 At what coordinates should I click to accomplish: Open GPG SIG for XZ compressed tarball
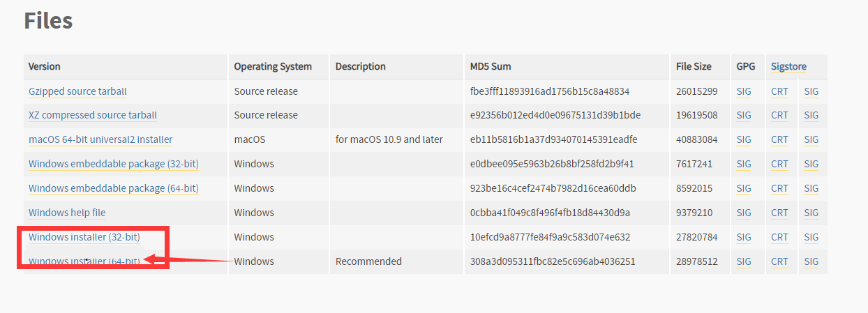(744, 115)
